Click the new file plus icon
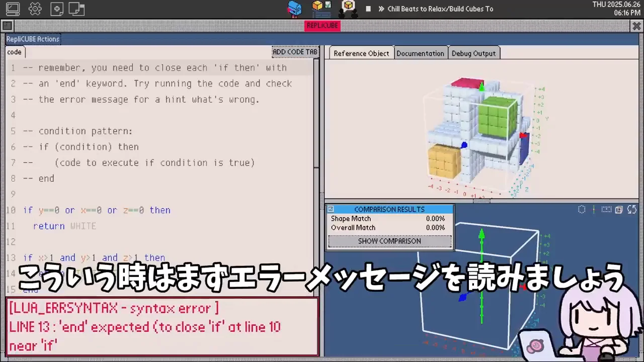The height and width of the screenshot is (362, 644). [x=57, y=9]
